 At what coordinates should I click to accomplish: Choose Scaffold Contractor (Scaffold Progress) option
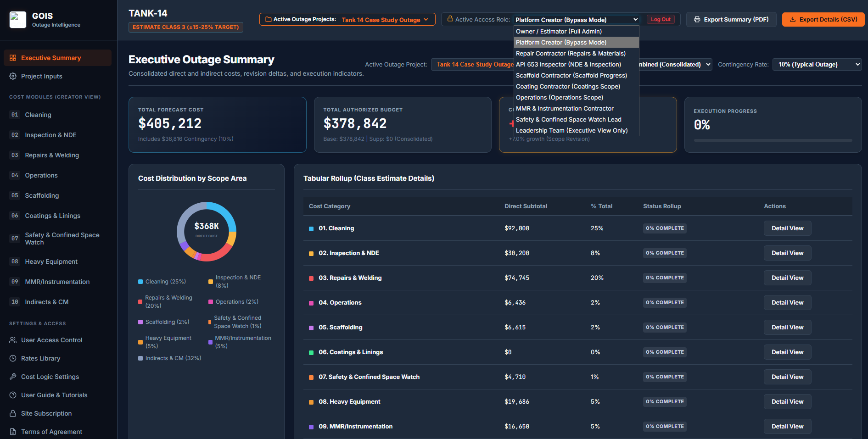click(x=576, y=75)
